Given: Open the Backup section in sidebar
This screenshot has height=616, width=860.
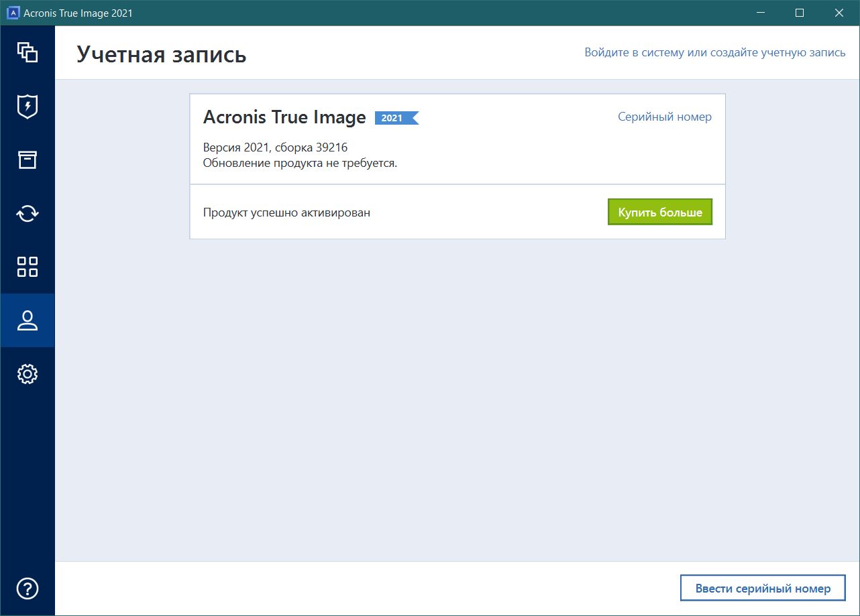Looking at the screenshot, I should tap(27, 52).
